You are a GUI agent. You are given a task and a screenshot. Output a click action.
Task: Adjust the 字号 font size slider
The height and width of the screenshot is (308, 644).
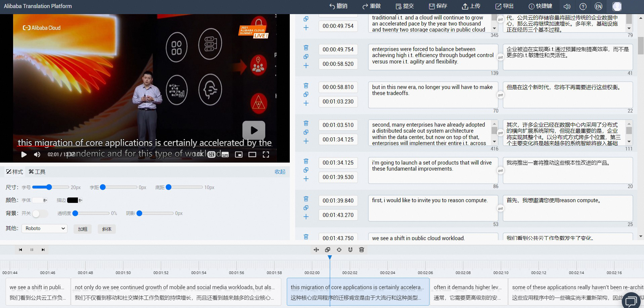[50, 187]
